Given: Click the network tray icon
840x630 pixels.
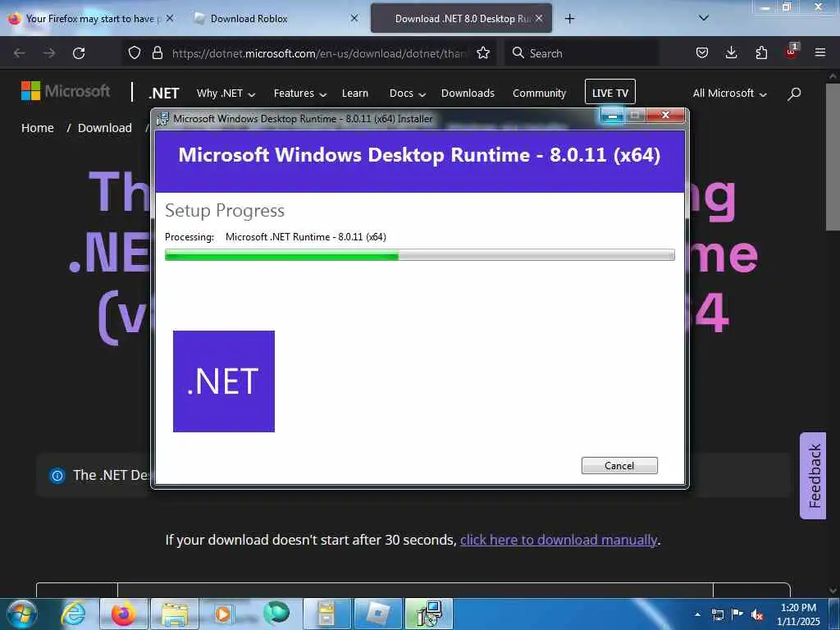Looking at the screenshot, I should pyautogui.click(x=717, y=614).
